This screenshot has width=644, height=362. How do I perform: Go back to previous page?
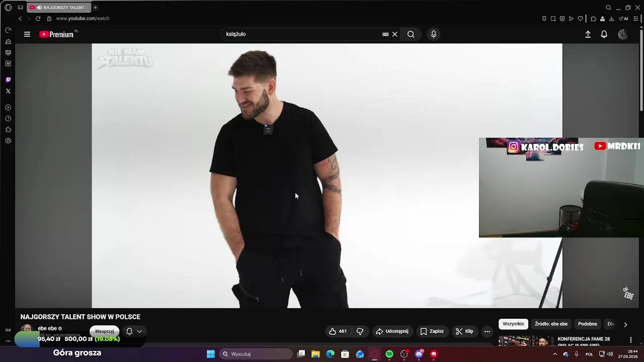click(x=20, y=19)
